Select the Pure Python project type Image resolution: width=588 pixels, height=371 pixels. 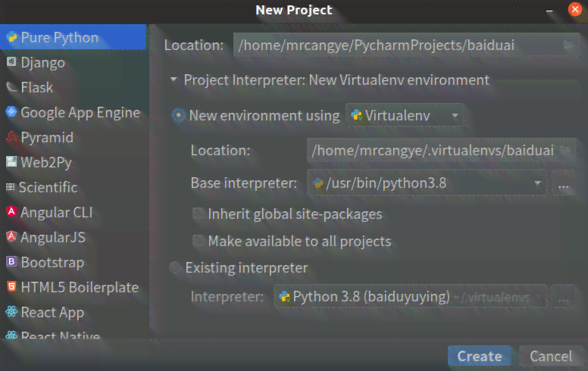click(x=73, y=37)
